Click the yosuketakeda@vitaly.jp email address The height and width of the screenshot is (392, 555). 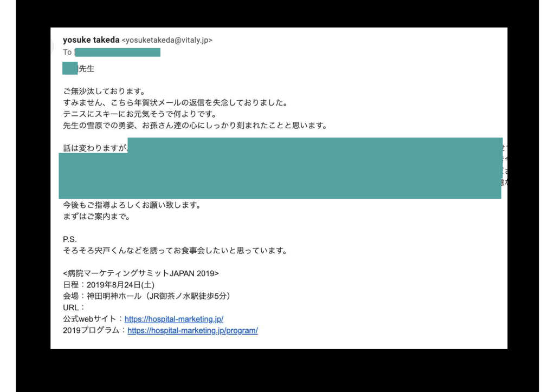point(167,40)
